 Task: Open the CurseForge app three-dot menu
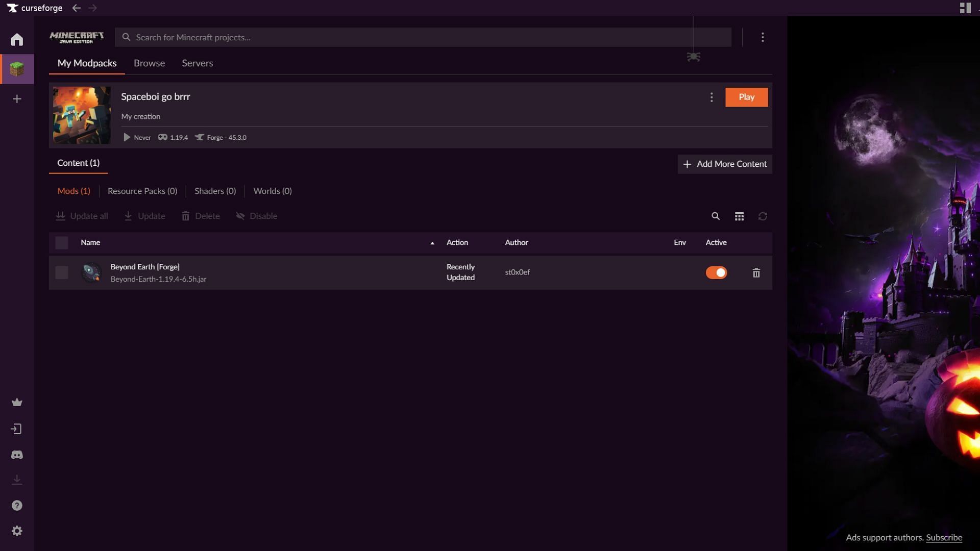(x=762, y=37)
